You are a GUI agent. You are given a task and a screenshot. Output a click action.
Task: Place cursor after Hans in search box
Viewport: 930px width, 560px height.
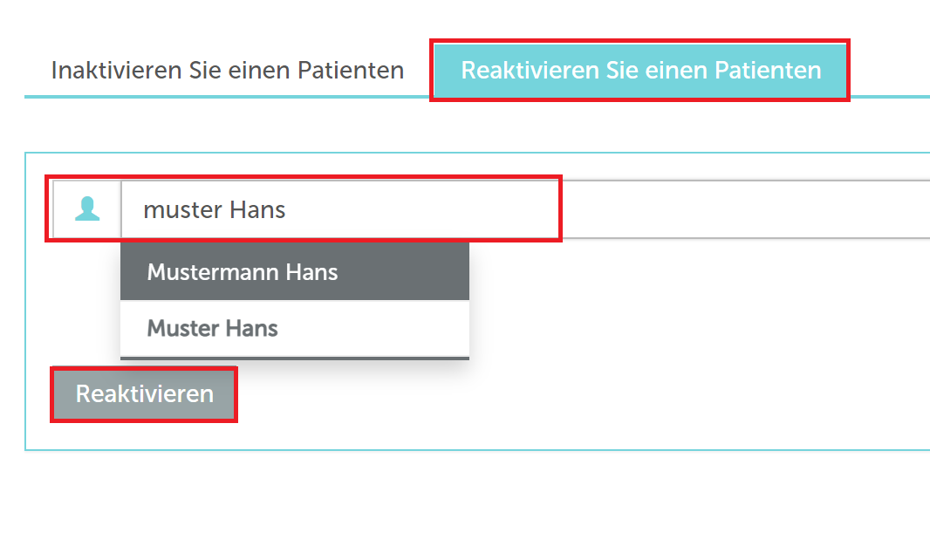pyautogui.click(x=287, y=209)
